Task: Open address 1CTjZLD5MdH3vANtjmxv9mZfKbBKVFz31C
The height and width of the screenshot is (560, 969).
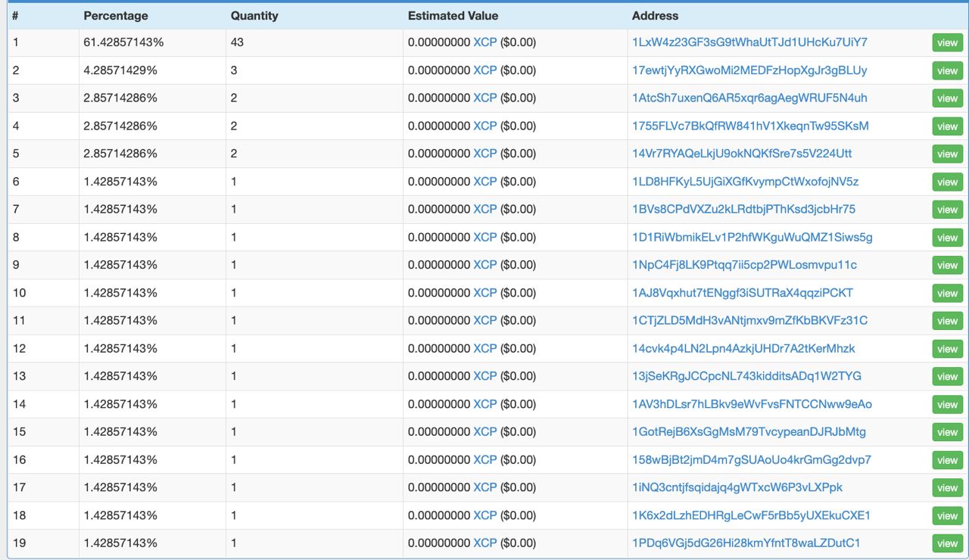Action: [x=749, y=320]
